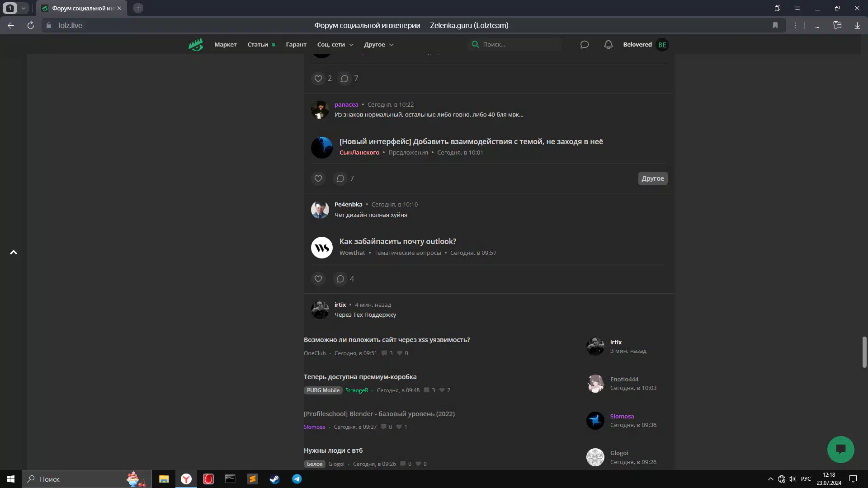This screenshot has height=488, width=868.
Task: Like the 'Новый интерфейс' thread with heart
Action: point(318,178)
